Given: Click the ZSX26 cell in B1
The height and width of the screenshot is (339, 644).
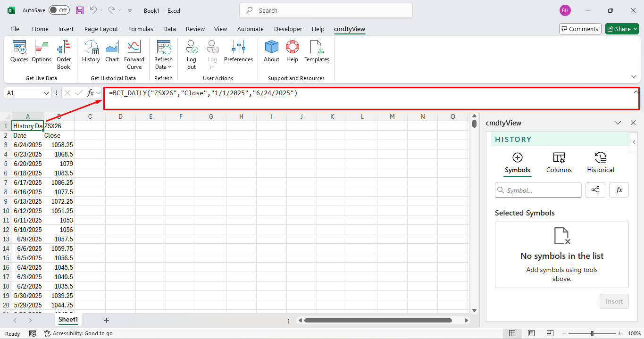Looking at the screenshot, I should (x=59, y=126).
